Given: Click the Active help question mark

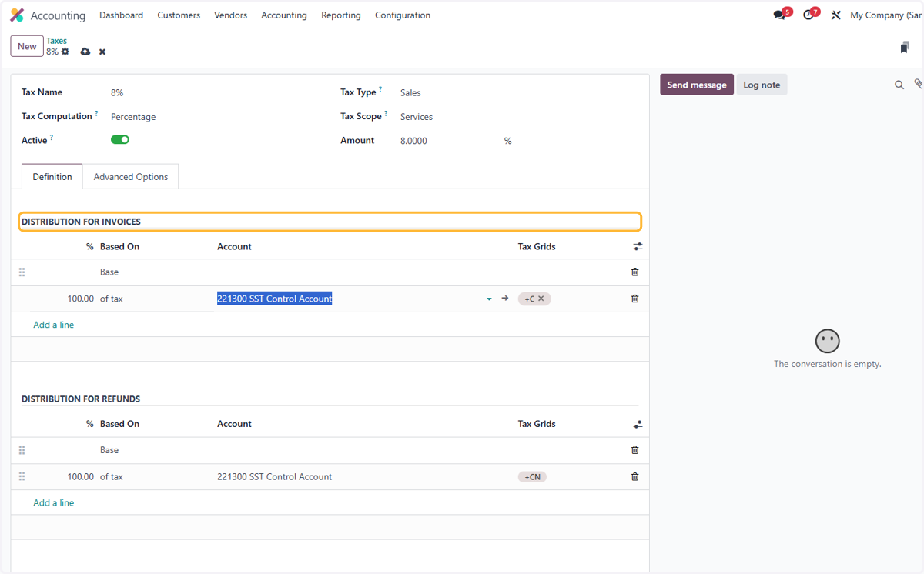Looking at the screenshot, I should point(51,138).
